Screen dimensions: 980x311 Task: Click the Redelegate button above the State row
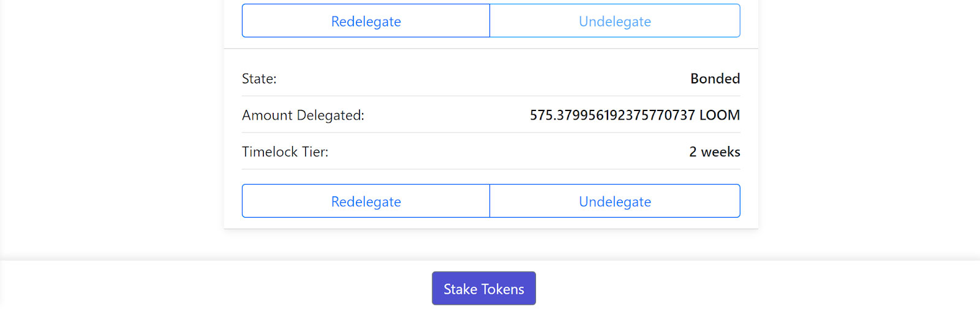(x=366, y=21)
